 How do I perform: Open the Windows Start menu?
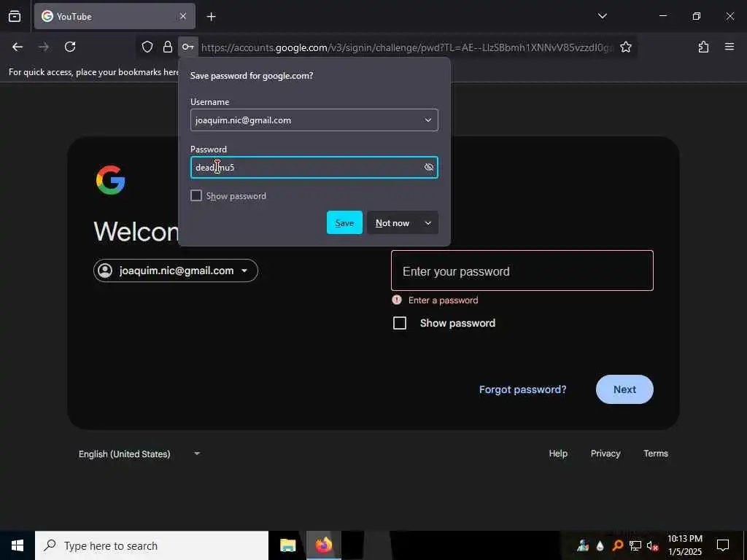[x=18, y=545]
